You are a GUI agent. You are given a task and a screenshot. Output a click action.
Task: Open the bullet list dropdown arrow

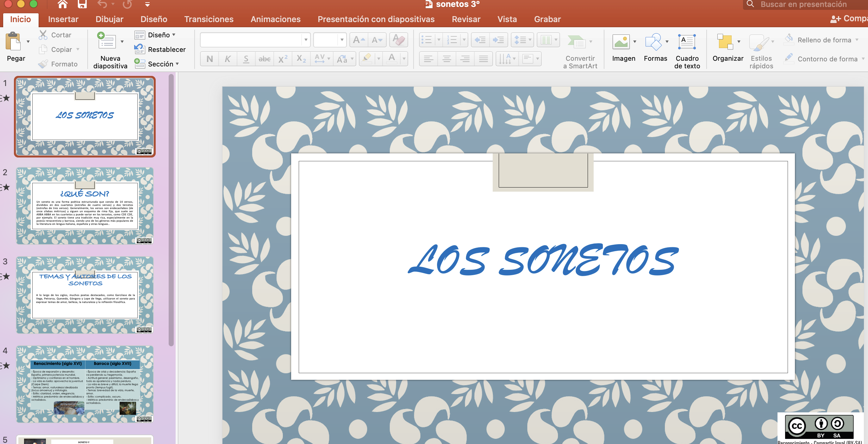439,40
